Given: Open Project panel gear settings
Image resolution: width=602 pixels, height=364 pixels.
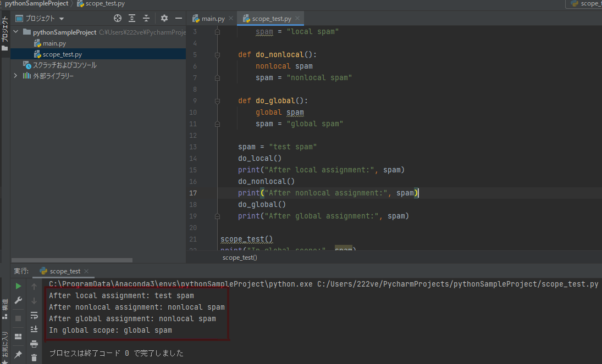Looking at the screenshot, I should [x=164, y=18].
